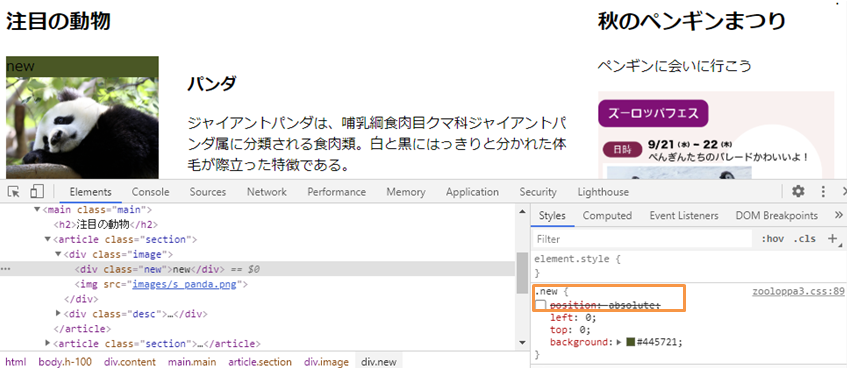Activate the inspect element picker icon
This screenshot has width=847, height=368.
coord(14,192)
